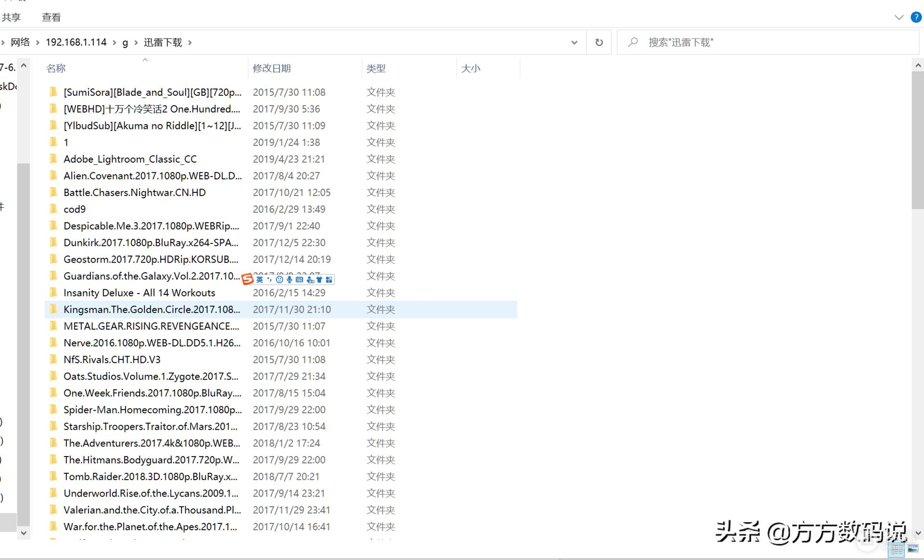Open the Sogou skin shirt icon
The image size is (924, 560).
point(319,280)
